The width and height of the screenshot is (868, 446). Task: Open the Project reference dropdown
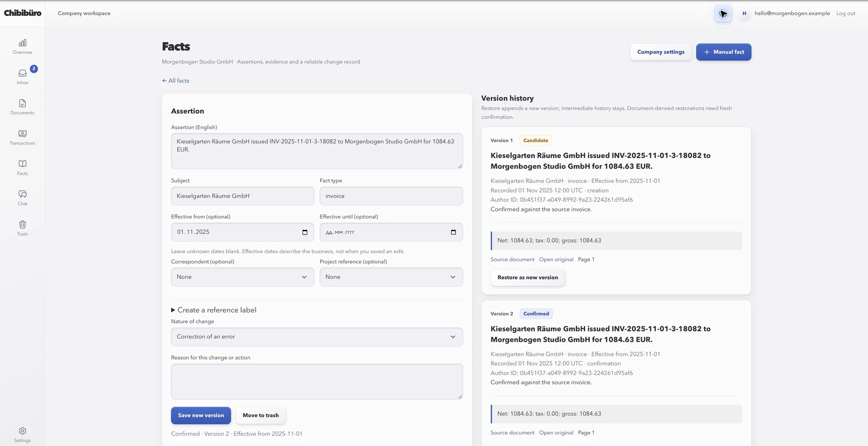[391, 277]
